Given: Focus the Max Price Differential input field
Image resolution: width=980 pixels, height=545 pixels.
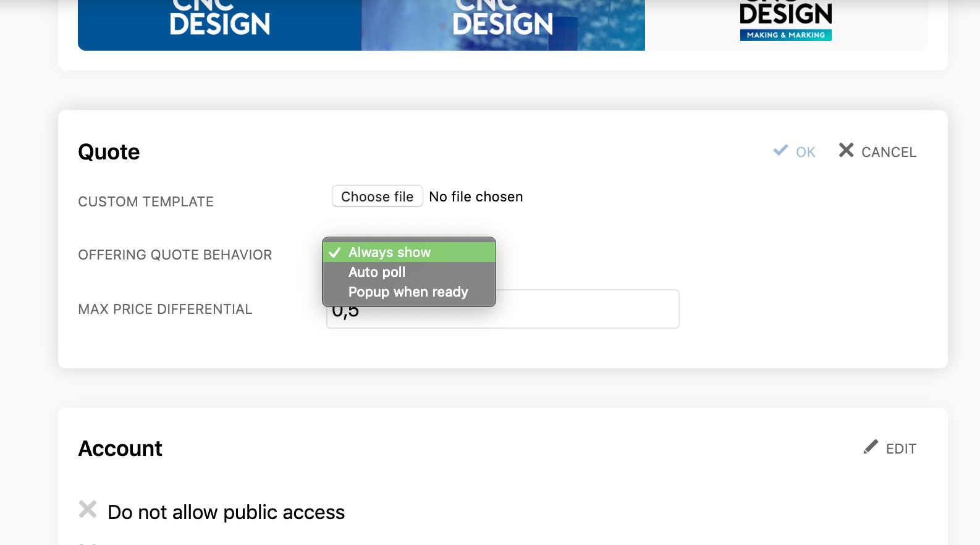Looking at the screenshot, I should click(503, 309).
